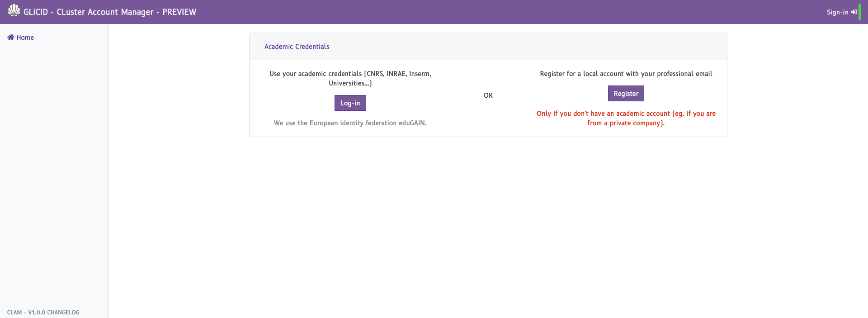
Task: Click the eduGAIN identity federation note
Action: point(350,123)
